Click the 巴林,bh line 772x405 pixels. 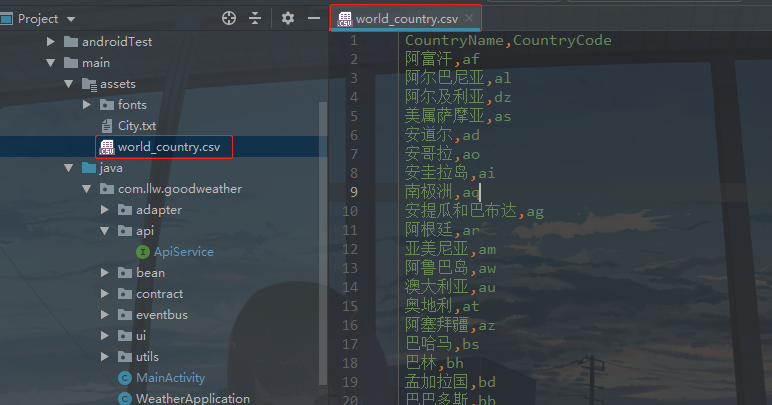[434, 363]
